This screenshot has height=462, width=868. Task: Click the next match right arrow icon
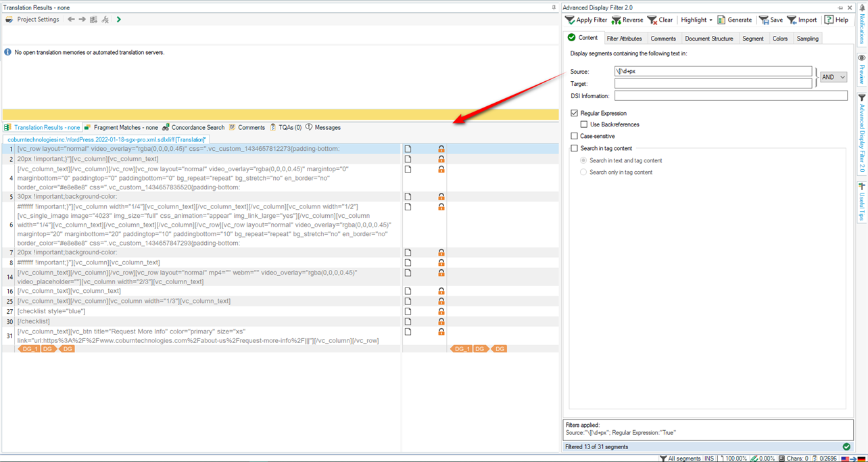point(82,20)
